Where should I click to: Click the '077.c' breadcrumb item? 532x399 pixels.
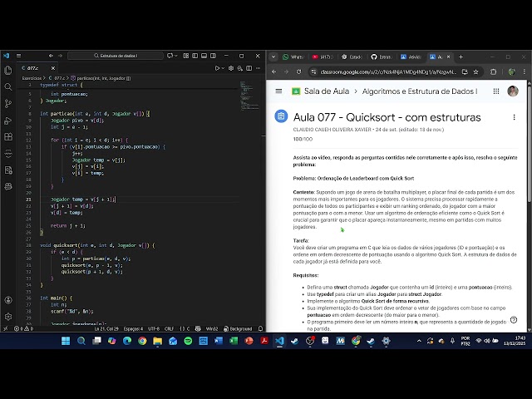click(x=57, y=78)
